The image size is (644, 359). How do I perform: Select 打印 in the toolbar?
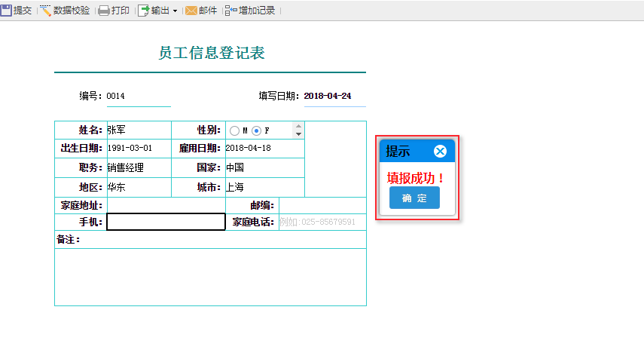click(121, 11)
